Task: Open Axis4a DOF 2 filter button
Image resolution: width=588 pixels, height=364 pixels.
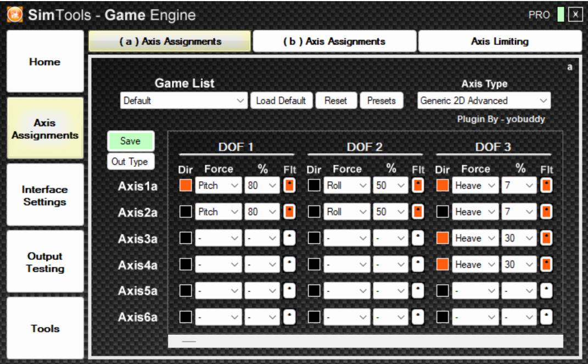Action: [418, 264]
